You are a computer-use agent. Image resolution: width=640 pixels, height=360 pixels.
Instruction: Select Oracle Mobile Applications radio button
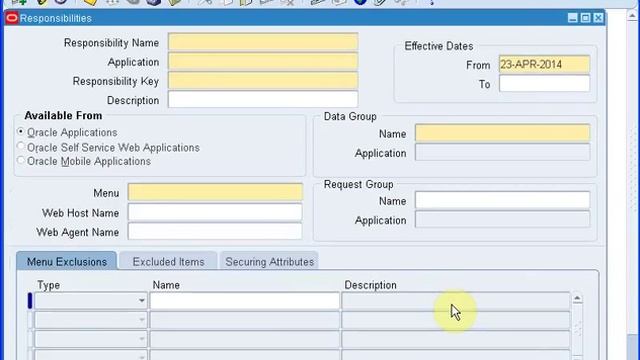(20, 160)
